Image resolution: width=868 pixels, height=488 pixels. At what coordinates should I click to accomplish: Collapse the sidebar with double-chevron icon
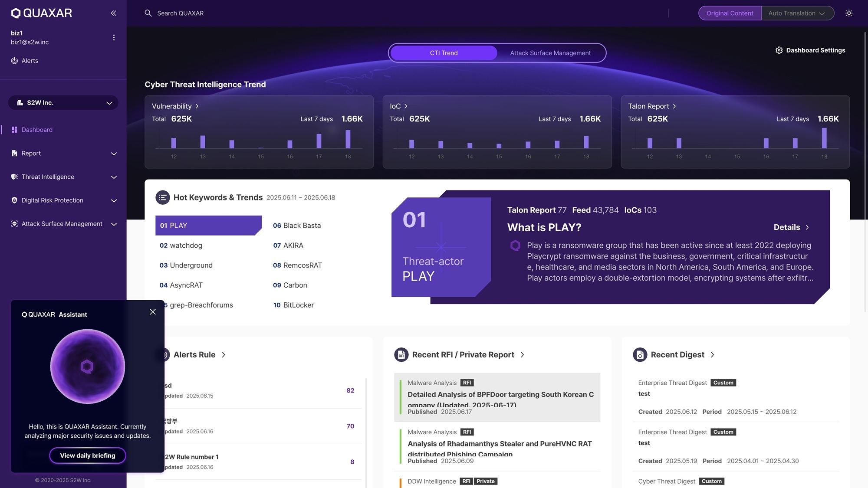pos(113,13)
